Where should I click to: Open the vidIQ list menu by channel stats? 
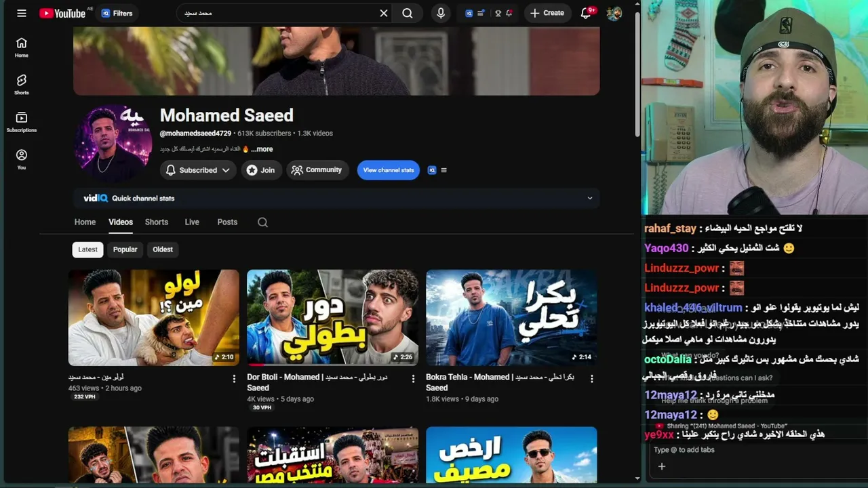444,170
